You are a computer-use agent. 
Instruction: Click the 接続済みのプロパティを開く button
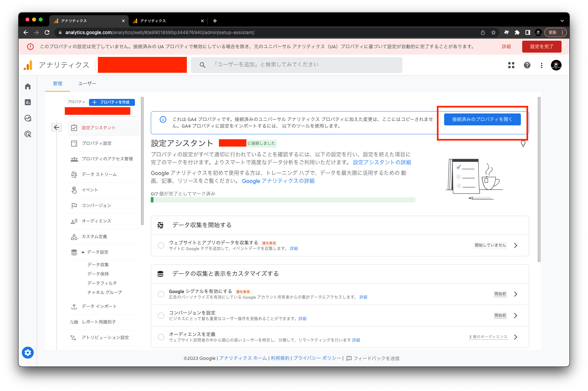[482, 119]
